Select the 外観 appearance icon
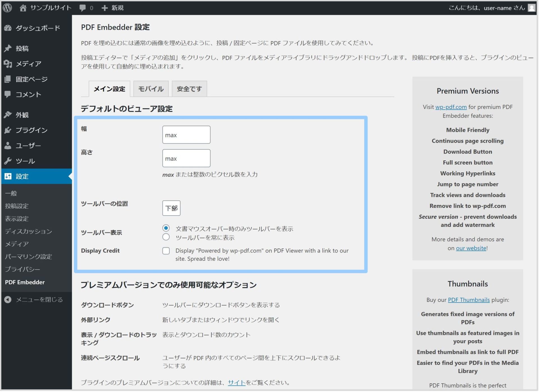 click(8, 114)
